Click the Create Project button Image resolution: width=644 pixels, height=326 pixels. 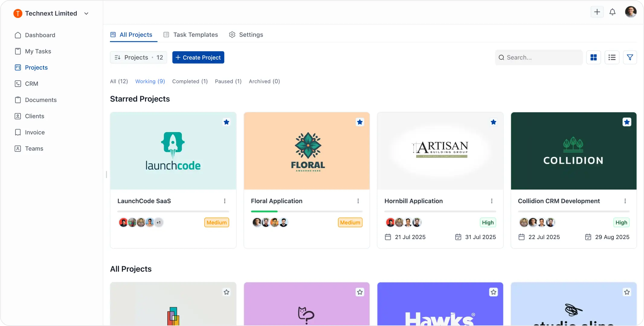point(198,57)
